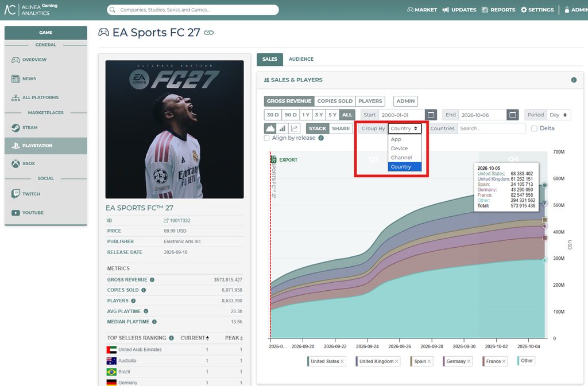Open End date calendar picker
This screenshot has height=386, width=588.
pos(513,115)
